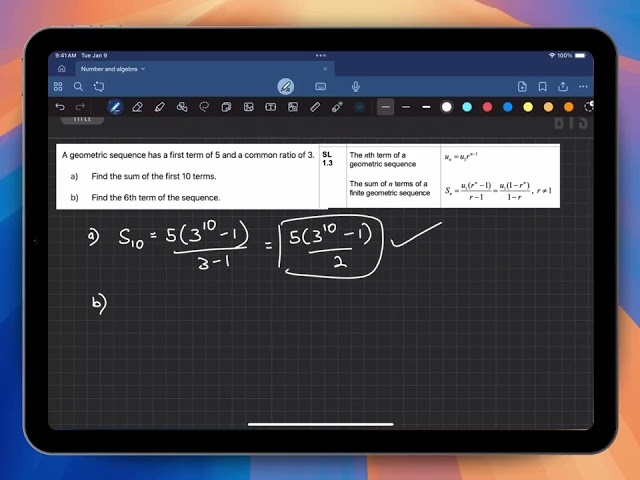Tap the multitasking three dots at top

(320, 55)
